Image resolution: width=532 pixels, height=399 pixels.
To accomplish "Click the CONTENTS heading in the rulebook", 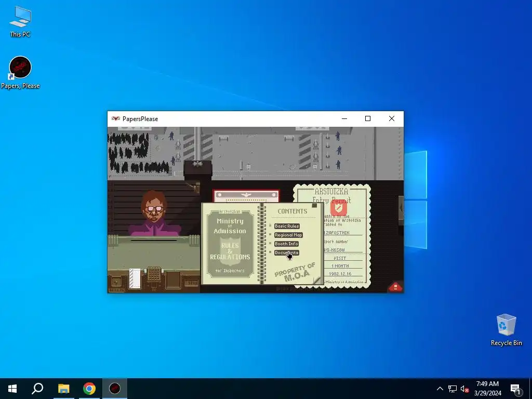I will click(292, 211).
